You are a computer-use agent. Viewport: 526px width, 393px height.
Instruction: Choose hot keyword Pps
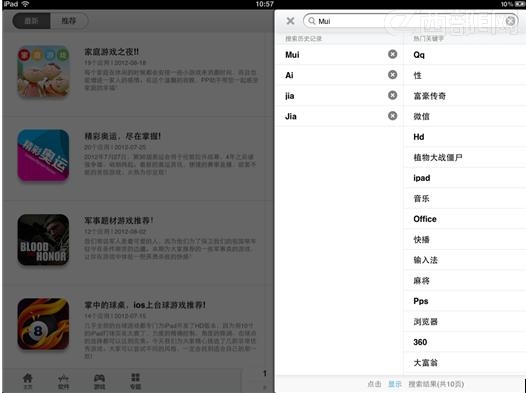point(421,301)
